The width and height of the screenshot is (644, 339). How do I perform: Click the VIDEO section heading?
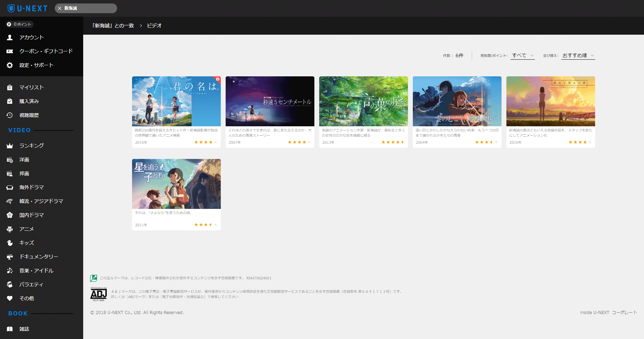pyautogui.click(x=19, y=130)
